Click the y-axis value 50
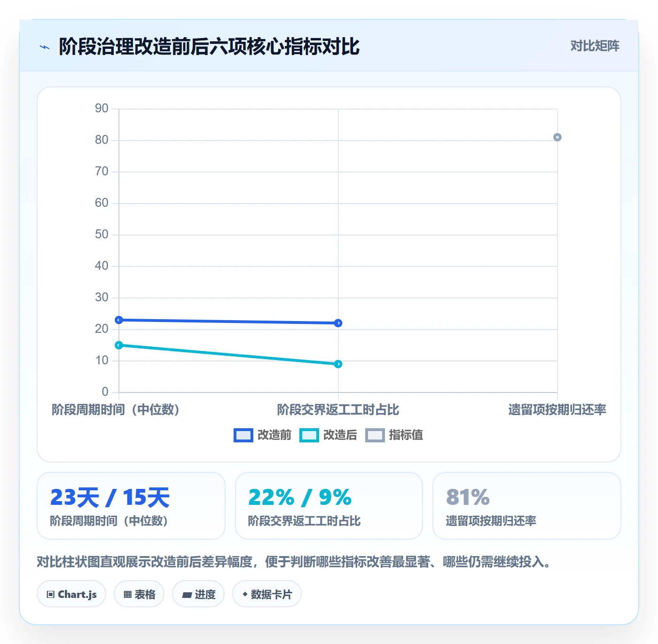This screenshot has width=658, height=644. pyautogui.click(x=102, y=235)
